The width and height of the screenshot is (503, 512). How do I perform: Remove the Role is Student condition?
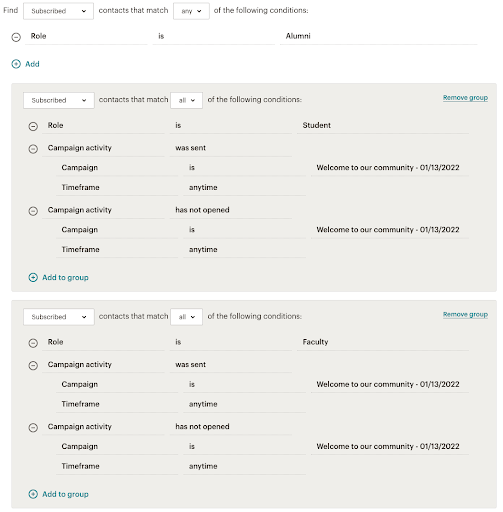tap(33, 126)
